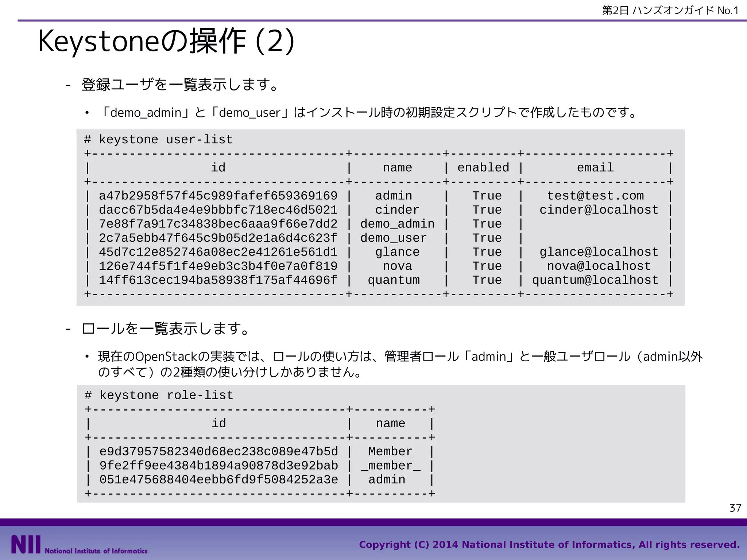Screen dimensions: 747x560
Task: Click the 'demo_admin' name cell
Action: pos(397,224)
